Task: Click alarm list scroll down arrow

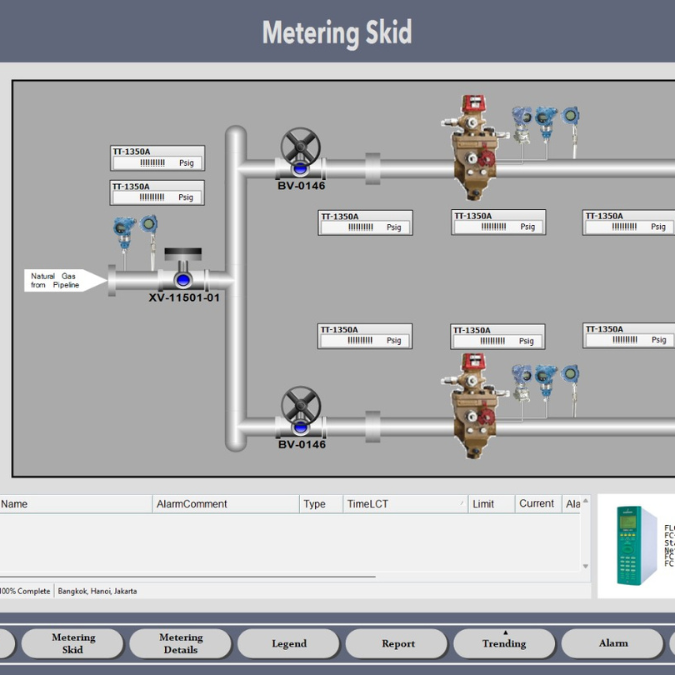Action: pyautogui.click(x=585, y=566)
